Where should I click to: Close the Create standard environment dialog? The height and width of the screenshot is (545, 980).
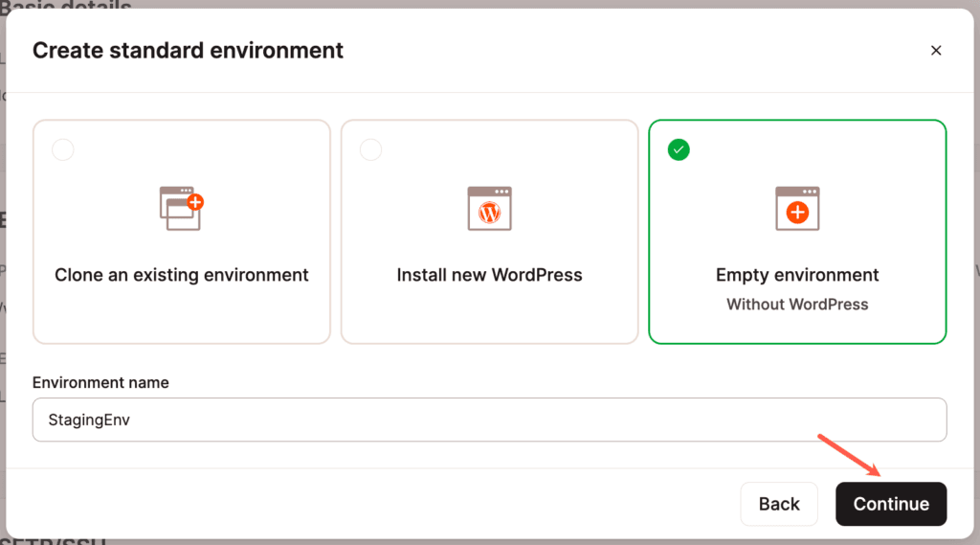pos(936,51)
